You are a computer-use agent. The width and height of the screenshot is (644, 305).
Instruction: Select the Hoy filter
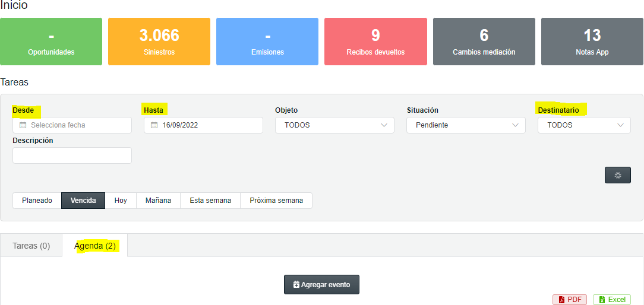(121, 201)
